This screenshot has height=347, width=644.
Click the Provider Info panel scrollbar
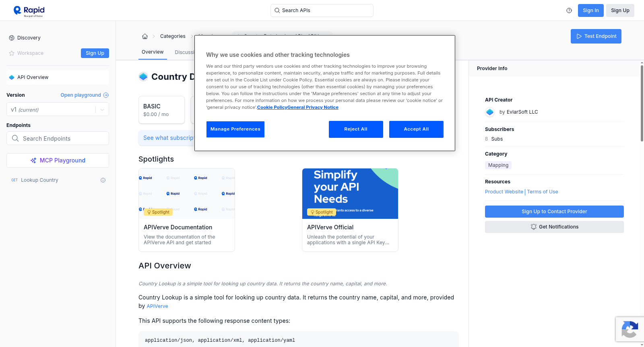[x=642, y=103]
